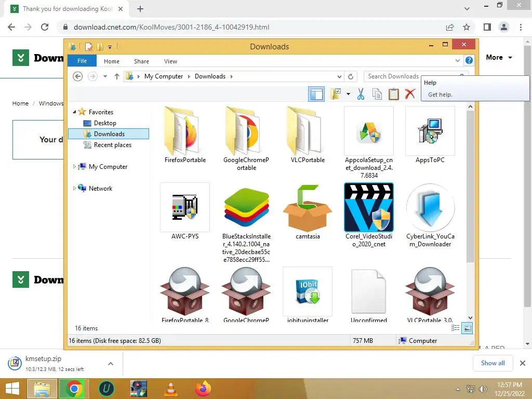Select the AWC-PYS file icon
This screenshot has width=532, height=399.
[184, 207]
